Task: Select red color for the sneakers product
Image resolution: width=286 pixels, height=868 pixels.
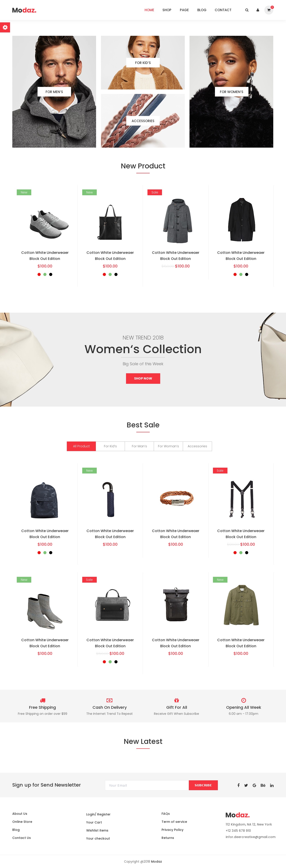Action: click(x=39, y=274)
